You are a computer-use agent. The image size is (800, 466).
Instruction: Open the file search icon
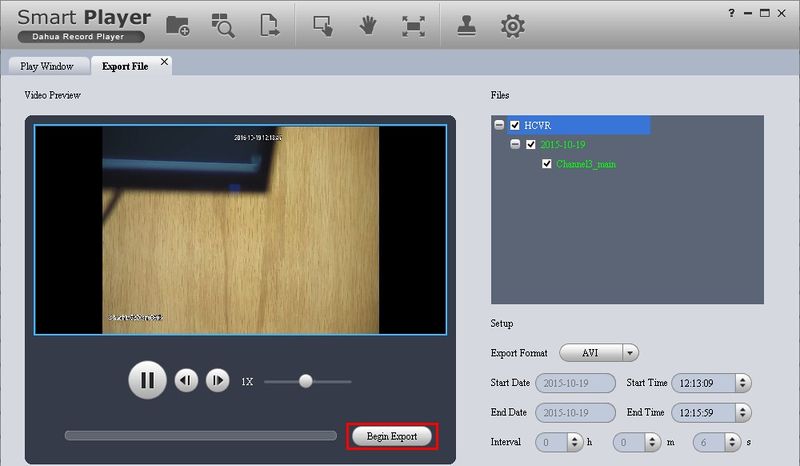point(223,26)
